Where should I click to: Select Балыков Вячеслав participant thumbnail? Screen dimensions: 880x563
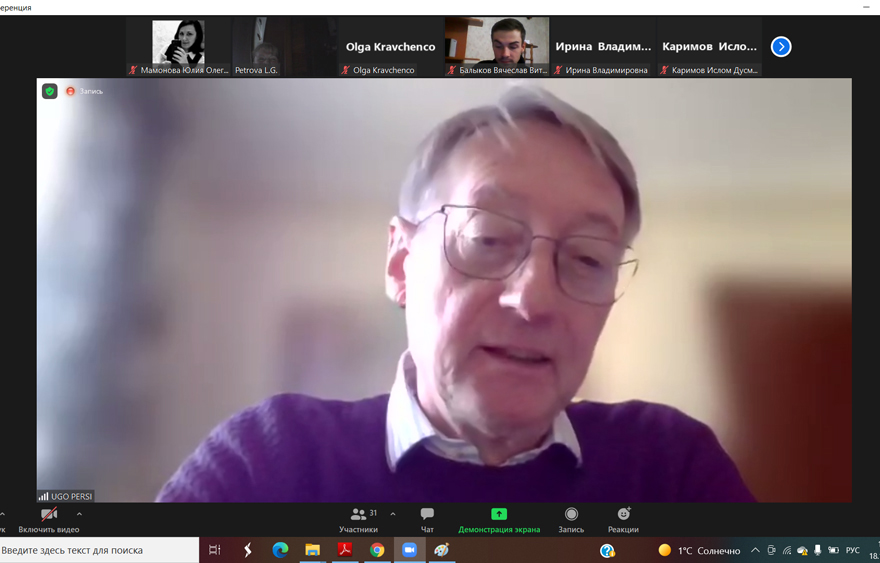pyautogui.click(x=497, y=46)
